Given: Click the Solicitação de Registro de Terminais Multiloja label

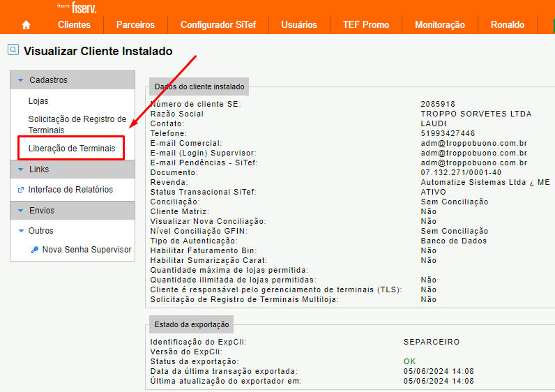Looking at the screenshot, I should click(x=245, y=299).
